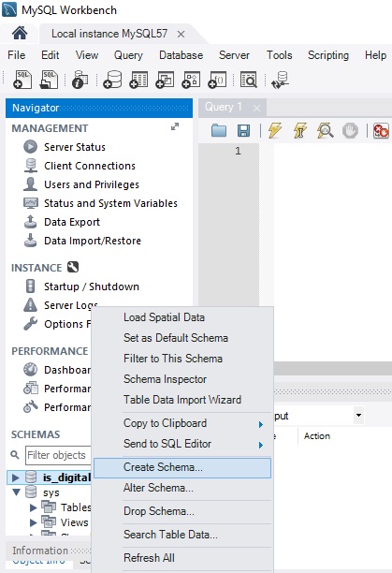The image size is (392, 573).
Task: Select the Query 1 tab
Action: [x=224, y=107]
